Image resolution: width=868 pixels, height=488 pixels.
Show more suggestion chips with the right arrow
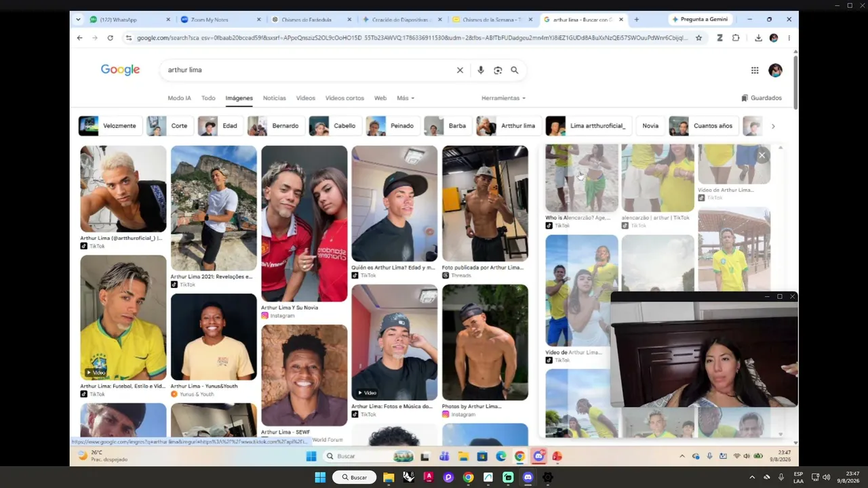coord(773,126)
